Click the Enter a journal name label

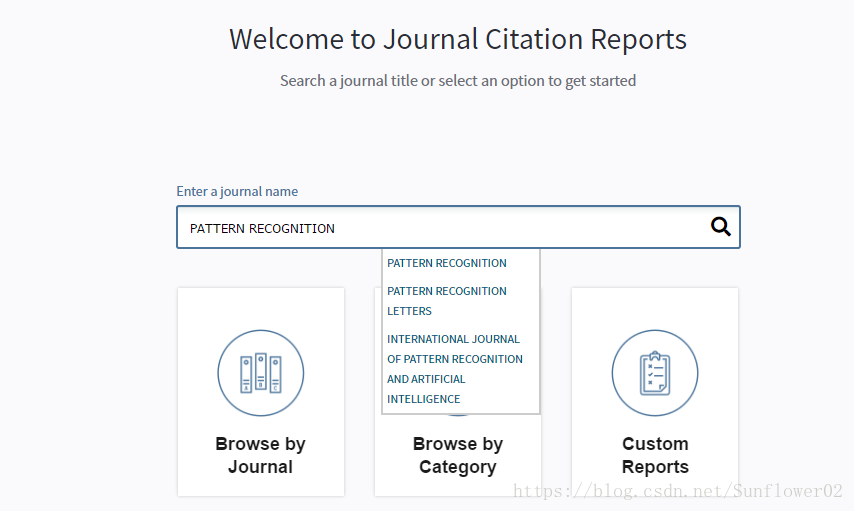237,191
